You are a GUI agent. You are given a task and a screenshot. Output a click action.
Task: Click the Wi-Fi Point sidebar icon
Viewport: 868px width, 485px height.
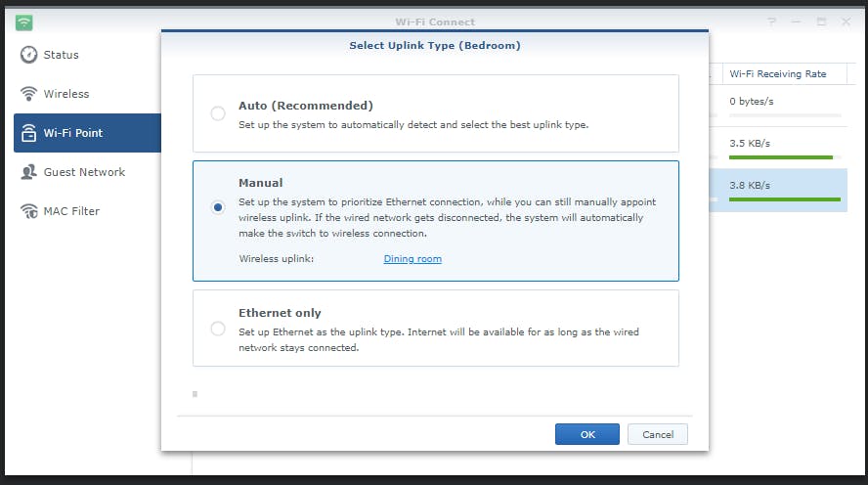(28, 133)
